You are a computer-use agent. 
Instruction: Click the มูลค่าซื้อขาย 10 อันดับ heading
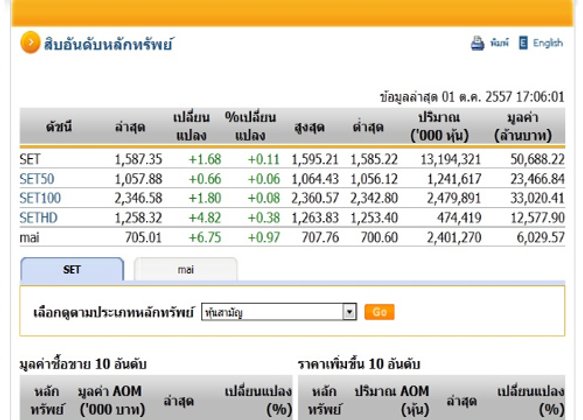click(x=83, y=364)
